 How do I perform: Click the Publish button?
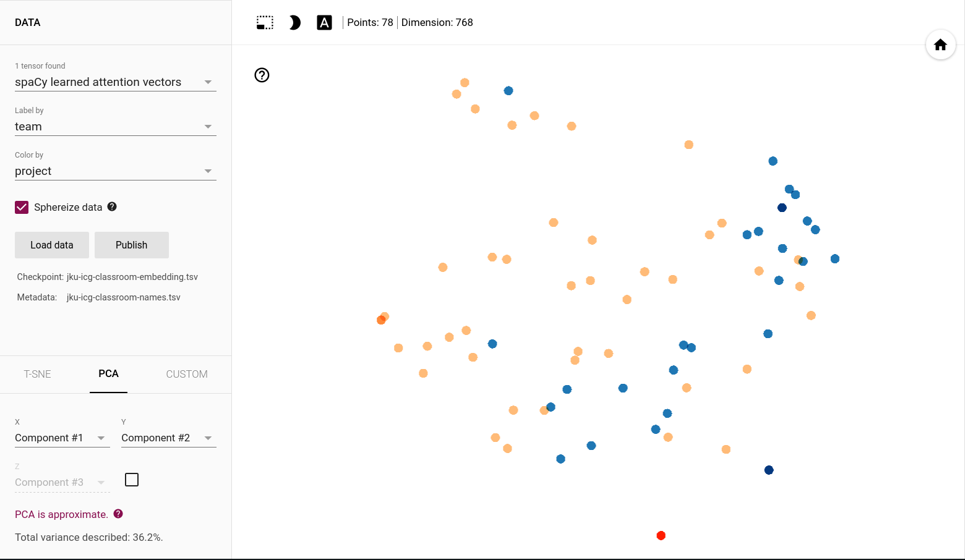click(132, 245)
